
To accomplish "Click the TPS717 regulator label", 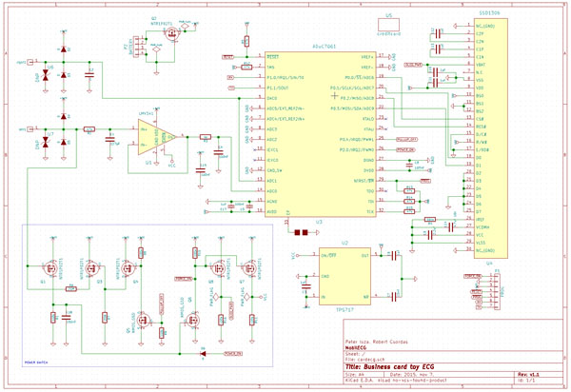I will click(345, 309).
